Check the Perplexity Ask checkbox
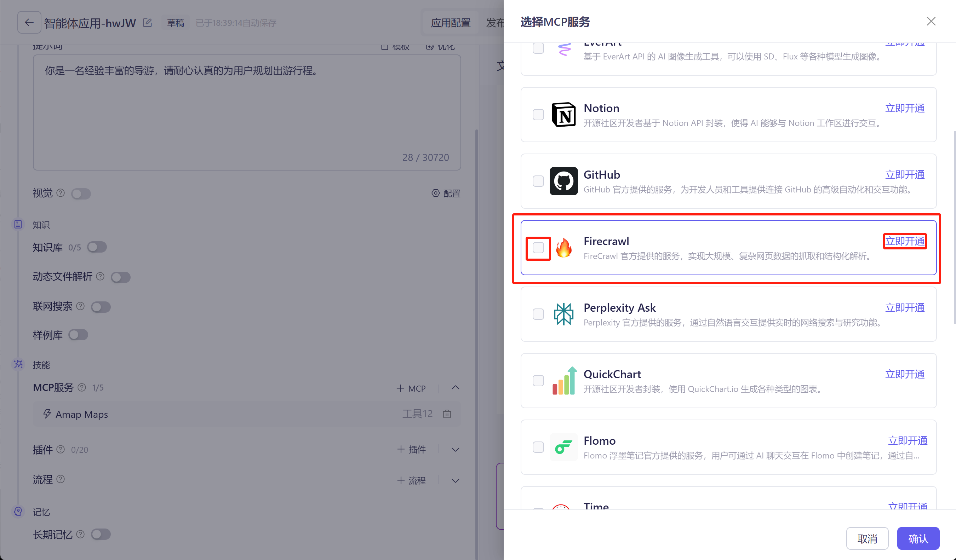Screen dimensions: 956x560 tap(538, 314)
